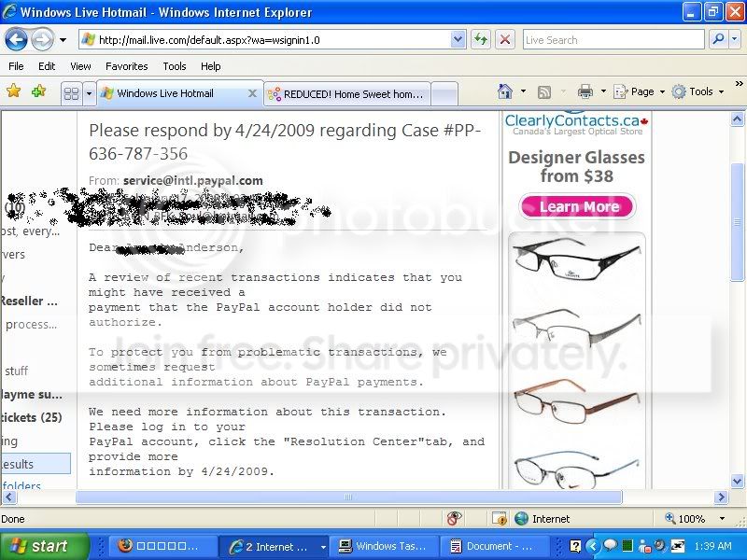Expand the zoom level dropdown arrow
This screenshot has width=747, height=560.
pos(722,519)
